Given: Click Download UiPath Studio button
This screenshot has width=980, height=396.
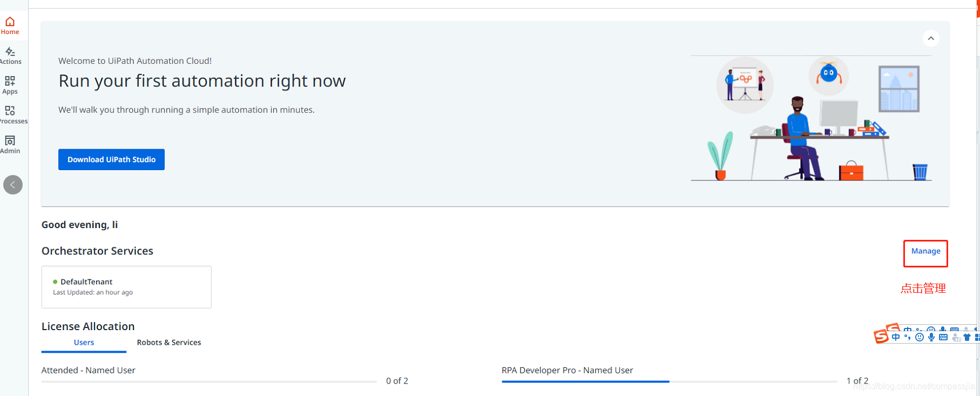Looking at the screenshot, I should point(111,159).
